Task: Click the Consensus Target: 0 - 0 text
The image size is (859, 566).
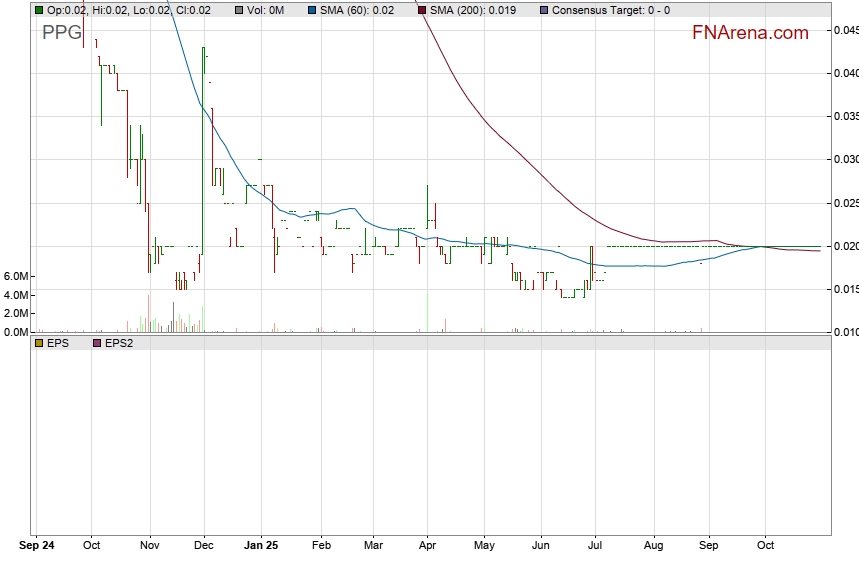Action: click(x=611, y=10)
